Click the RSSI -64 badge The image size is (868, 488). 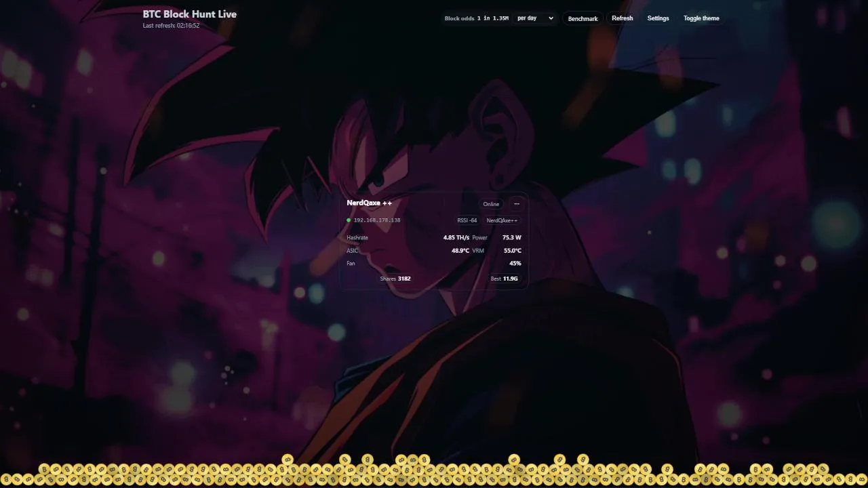point(467,220)
